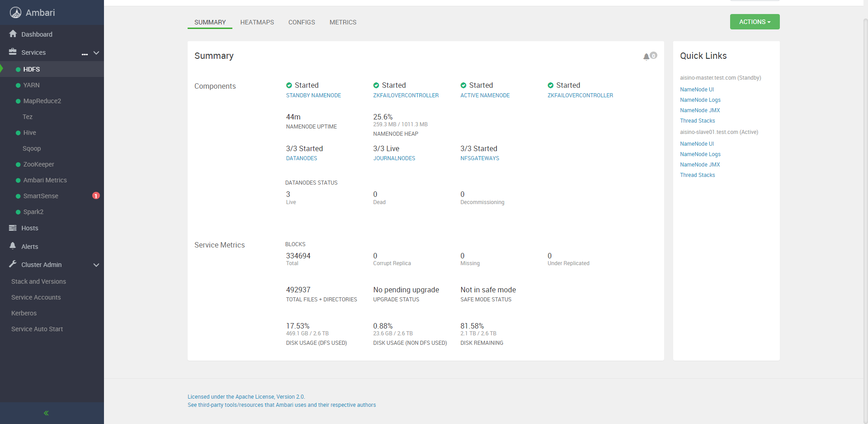The width and height of the screenshot is (868, 424).
Task: Open NameNode Logs for aisino-master standby
Action: pos(700,100)
